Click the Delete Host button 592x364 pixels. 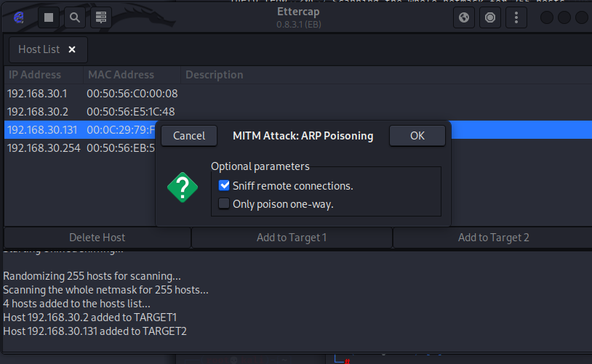(97, 238)
